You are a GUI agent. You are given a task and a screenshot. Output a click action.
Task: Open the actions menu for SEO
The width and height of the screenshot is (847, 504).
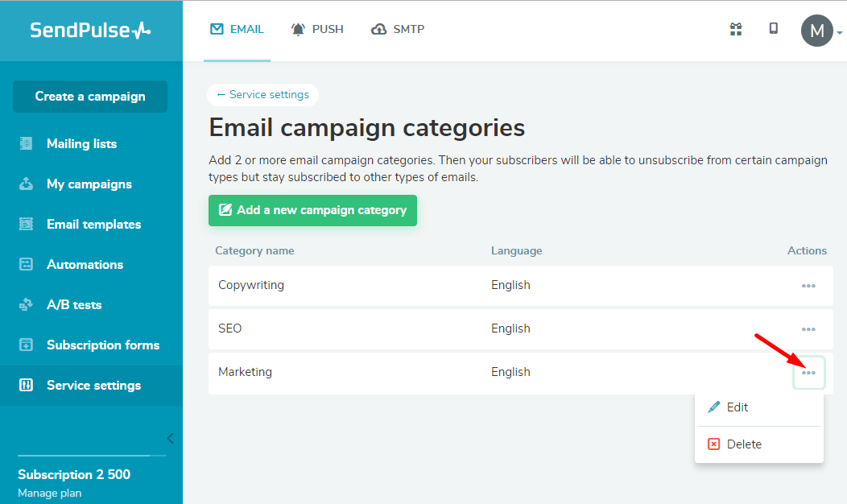[808, 329]
